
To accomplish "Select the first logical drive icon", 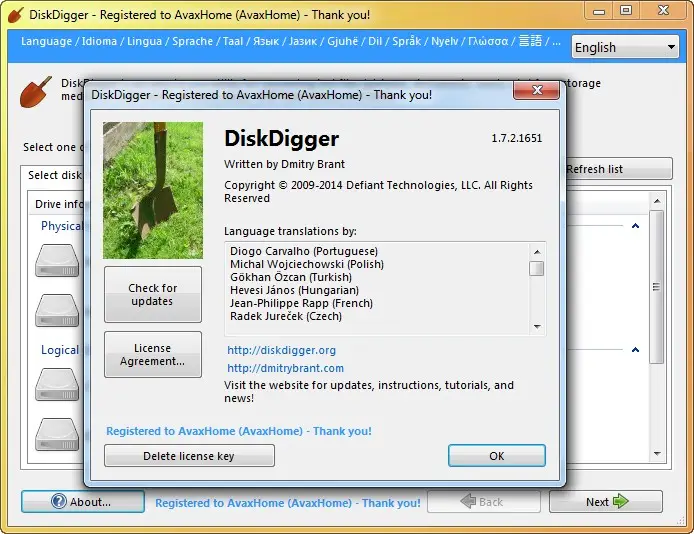I will 57,384.
